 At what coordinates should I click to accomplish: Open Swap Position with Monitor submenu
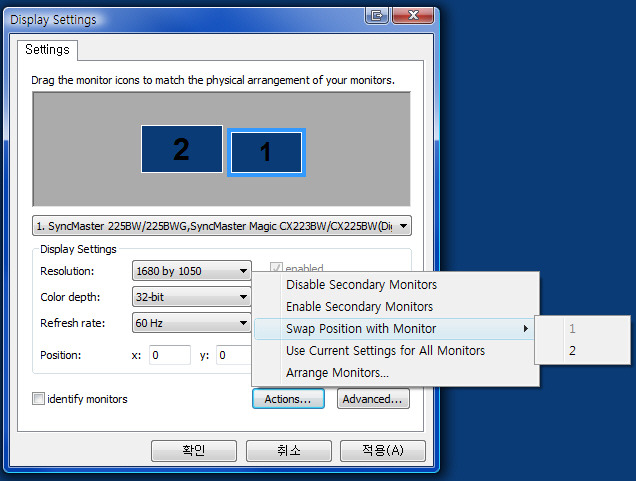[x=395, y=329]
